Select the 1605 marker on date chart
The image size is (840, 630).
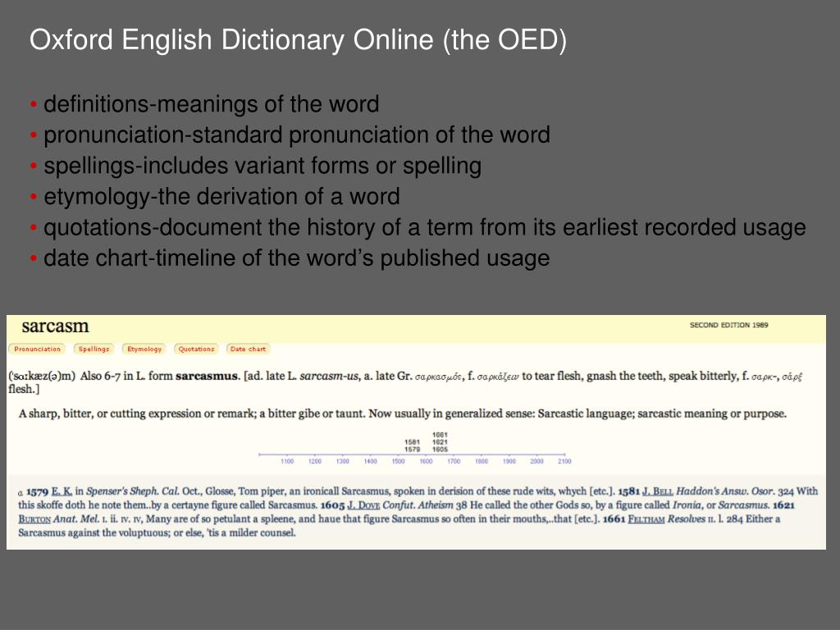[x=440, y=450]
